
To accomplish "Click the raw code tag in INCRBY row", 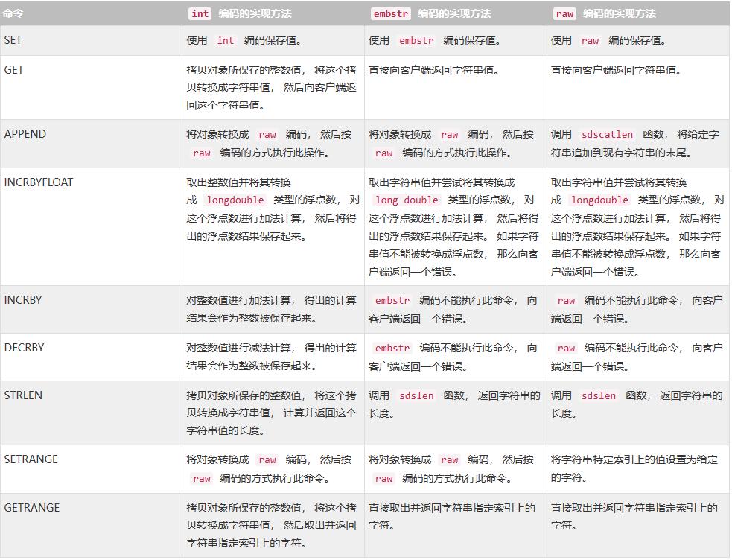I will pos(566,301).
